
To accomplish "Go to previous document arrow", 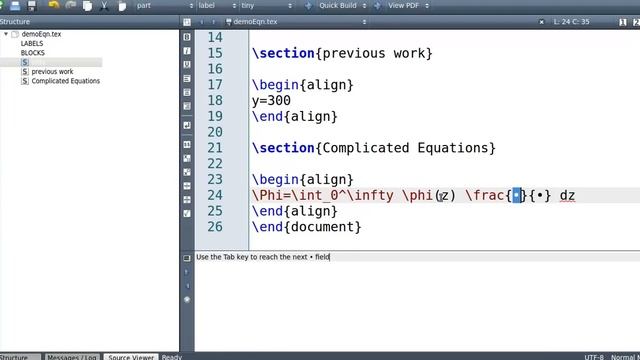I will (x=202, y=22).
